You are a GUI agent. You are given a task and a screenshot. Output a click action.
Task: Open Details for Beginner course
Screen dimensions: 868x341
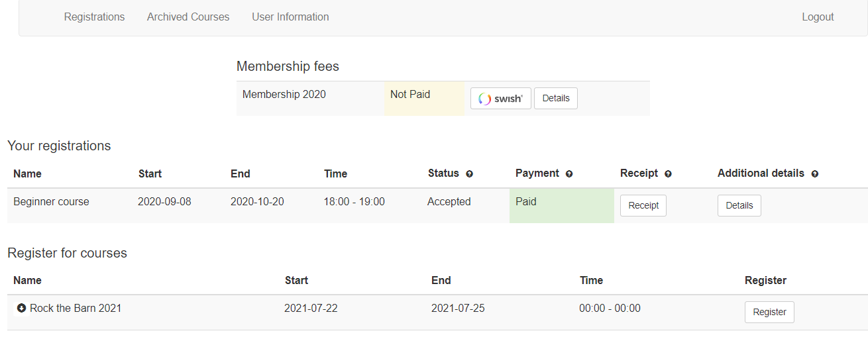click(x=739, y=206)
